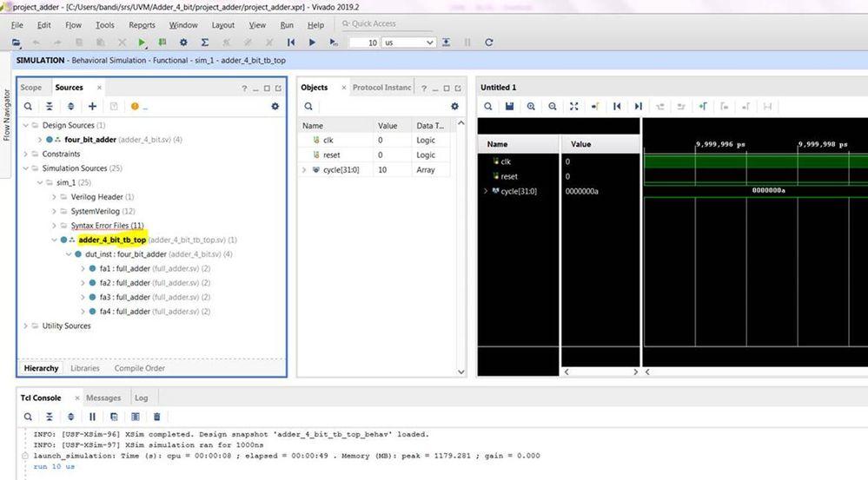Click the simulation run time value field
The image size is (868, 480).
click(363, 42)
